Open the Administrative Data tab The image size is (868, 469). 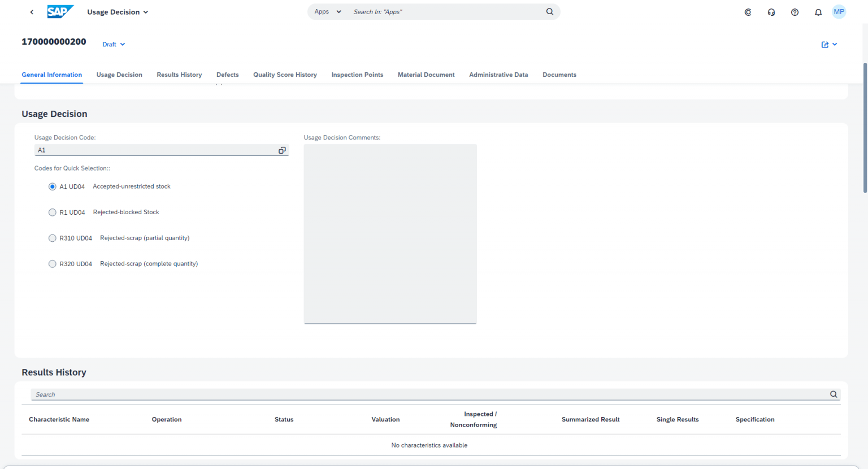click(x=498, y=75)
